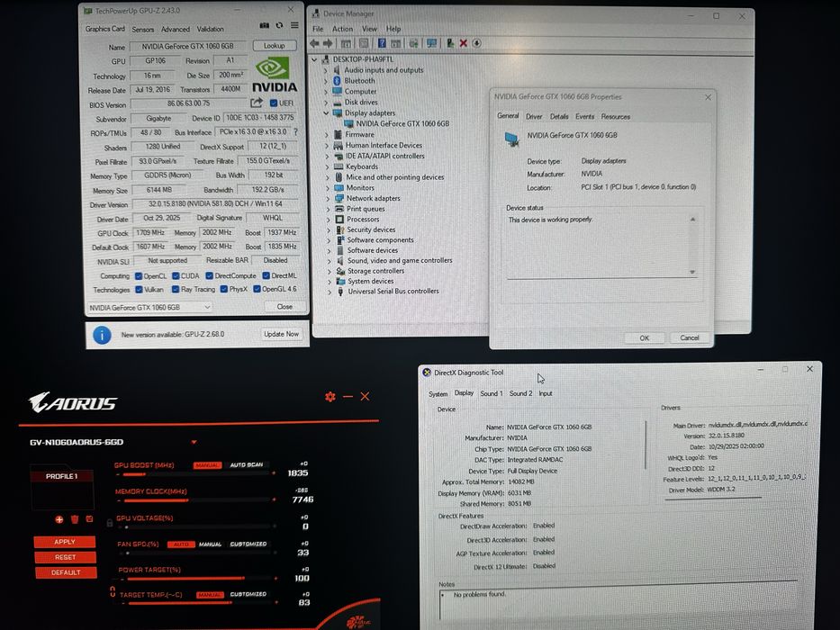
Task: Click the download arrow update driver icon
Action: [x=476, y=43]
